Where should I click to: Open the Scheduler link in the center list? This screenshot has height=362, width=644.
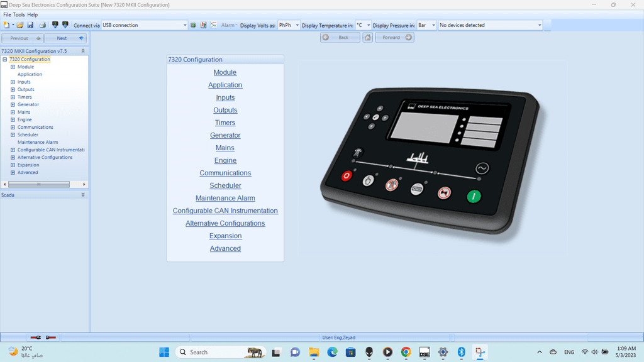coord(225,185)
